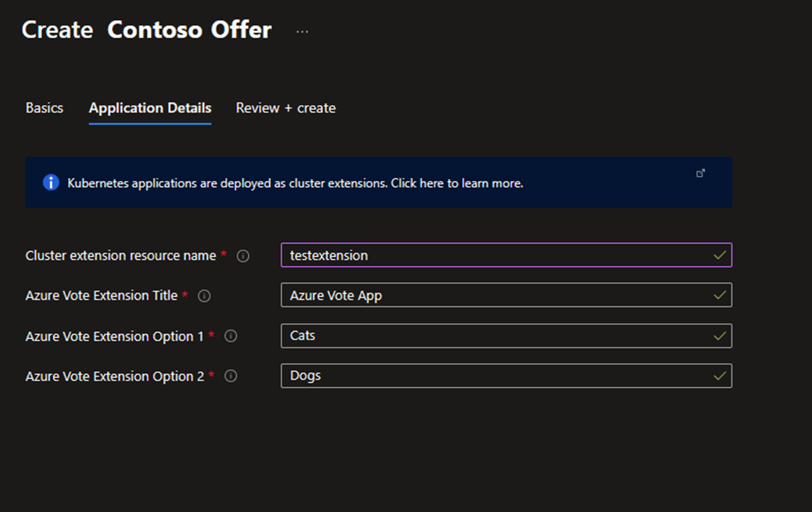Switch to the Basics tab
The height and width of the screenshot is (512, 812).
click(x=44, y=108)
